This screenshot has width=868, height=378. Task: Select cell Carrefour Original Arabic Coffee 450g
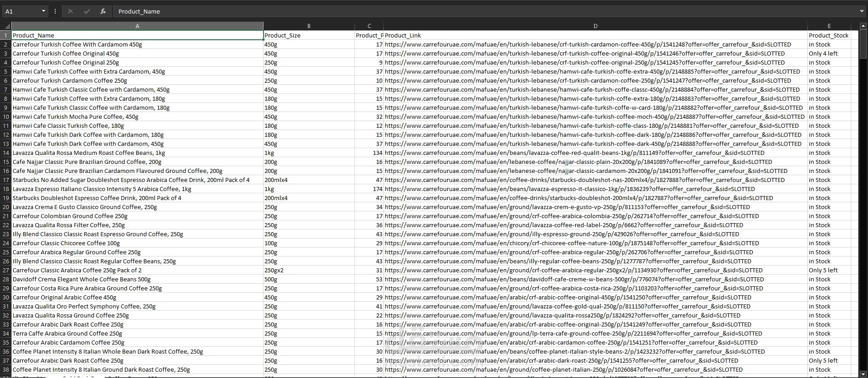click(x=137, y=297)
